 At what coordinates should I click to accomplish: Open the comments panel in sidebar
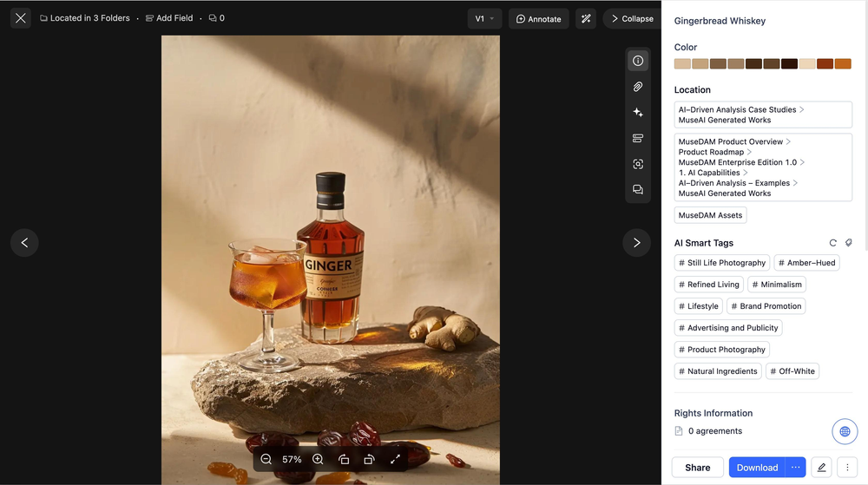click(x=638, y=190)
